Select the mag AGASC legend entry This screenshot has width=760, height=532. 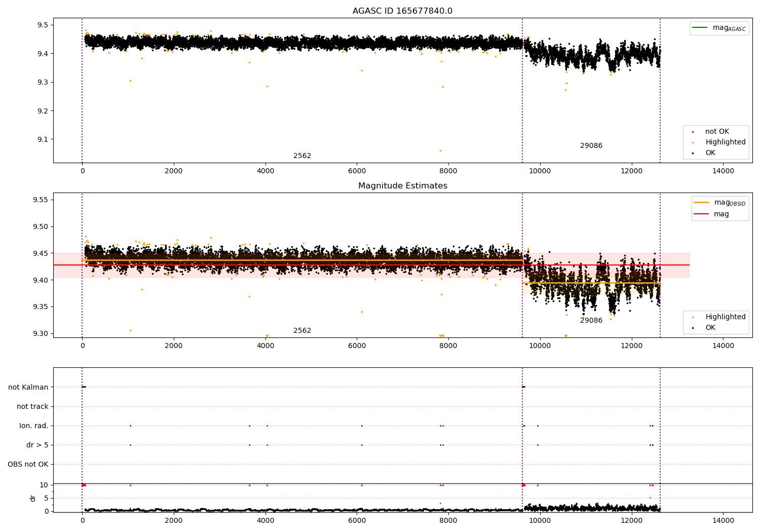(719, 28)
